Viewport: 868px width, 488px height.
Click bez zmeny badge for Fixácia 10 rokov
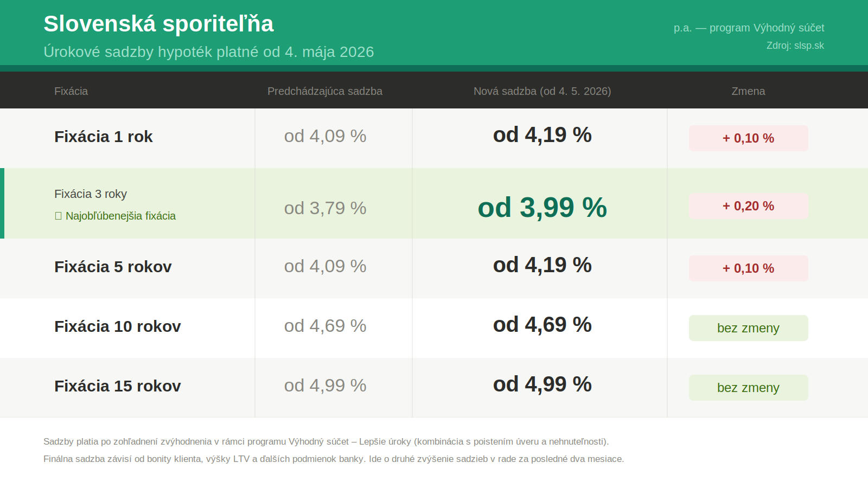[x=748, y=328]
